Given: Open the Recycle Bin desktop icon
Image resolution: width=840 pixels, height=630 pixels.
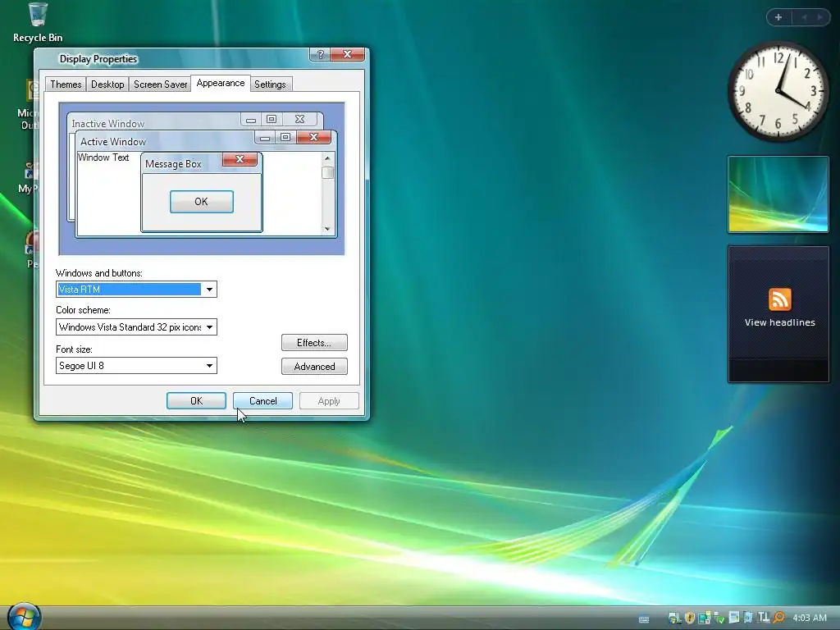Looking at the screenshot, I should pyautogui.click(x=38, y=22).
